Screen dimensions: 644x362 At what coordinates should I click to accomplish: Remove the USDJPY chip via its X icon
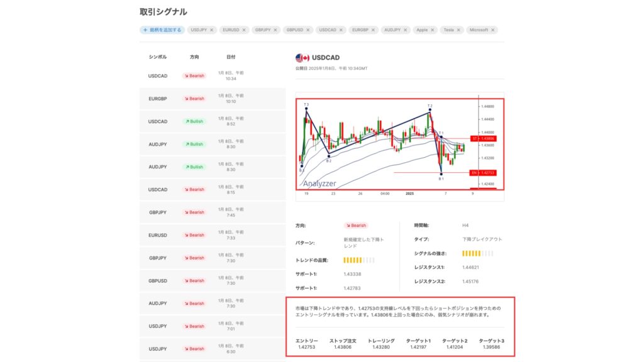pos(211,30)
